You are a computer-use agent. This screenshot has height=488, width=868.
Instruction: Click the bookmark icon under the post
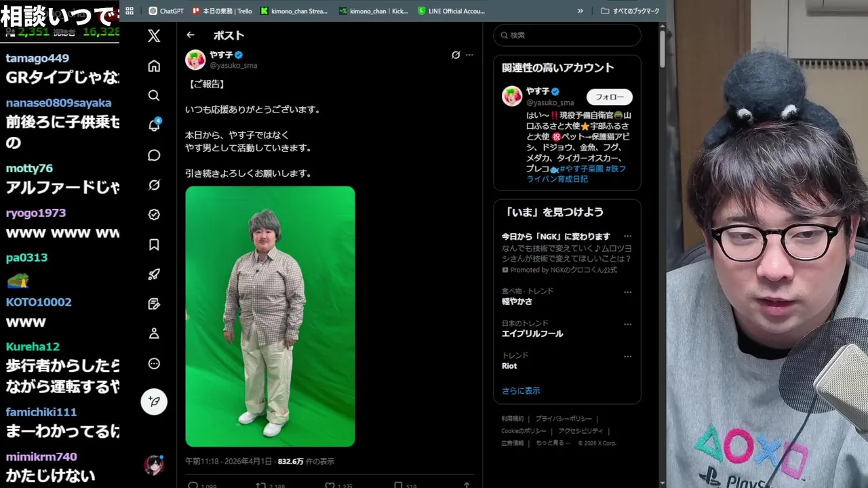tap(398, 485)
